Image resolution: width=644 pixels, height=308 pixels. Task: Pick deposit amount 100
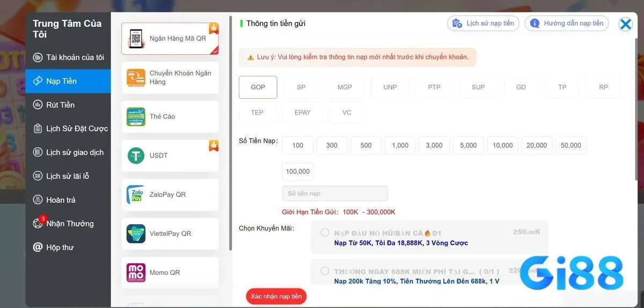[298, 145]
